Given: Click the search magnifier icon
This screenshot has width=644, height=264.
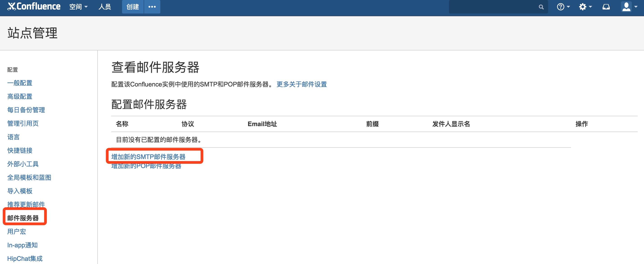Looking at the screenshot, I should [x=541, y=7].
